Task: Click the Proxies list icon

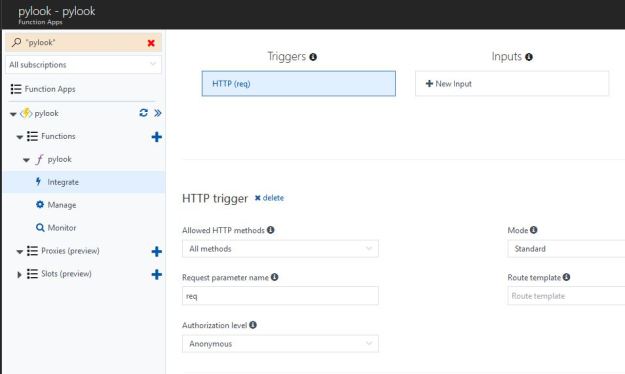Action: tap(32, 251)
